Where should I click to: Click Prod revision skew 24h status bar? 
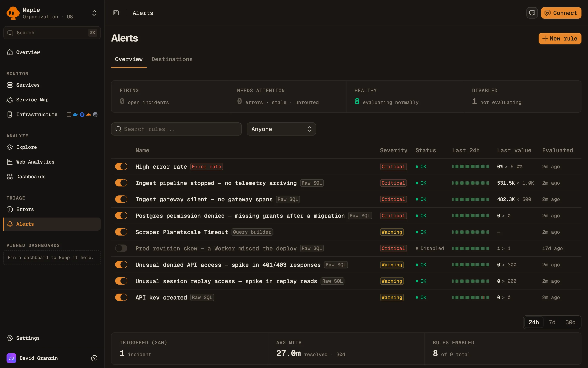tap(470, 248)
